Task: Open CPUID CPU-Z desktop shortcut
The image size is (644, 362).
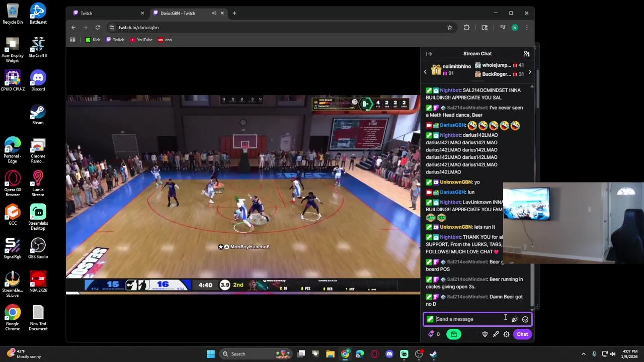Action: click(x=13, y=80)
